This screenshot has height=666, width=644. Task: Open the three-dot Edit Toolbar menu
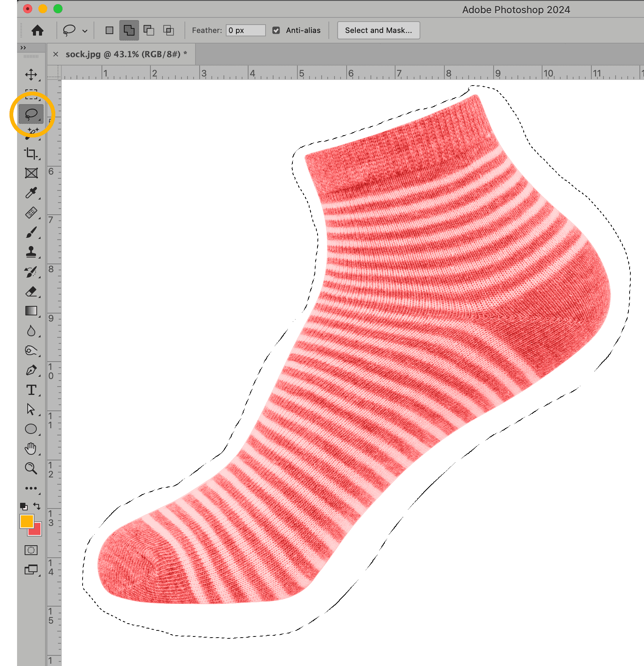31,488
